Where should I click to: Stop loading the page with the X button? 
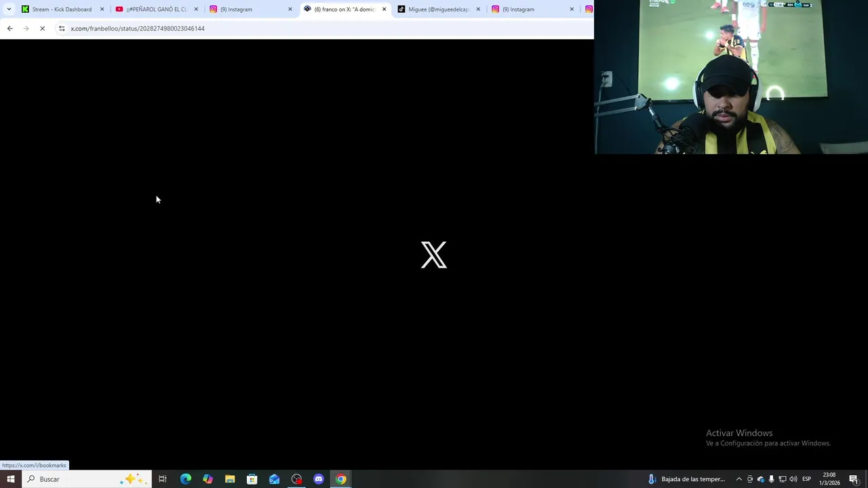point(42,28)
